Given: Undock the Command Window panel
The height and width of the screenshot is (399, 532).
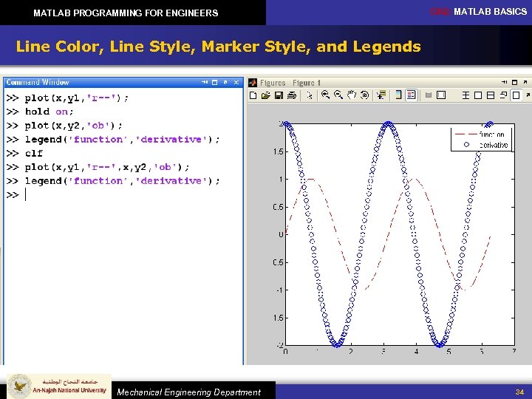Looking at the screenshot, I should pyautogui.click(x=225, y=83).
